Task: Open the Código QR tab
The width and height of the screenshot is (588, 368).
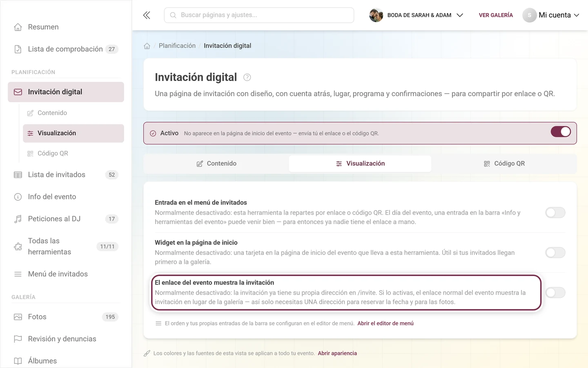Action: (x=504, y=164)
